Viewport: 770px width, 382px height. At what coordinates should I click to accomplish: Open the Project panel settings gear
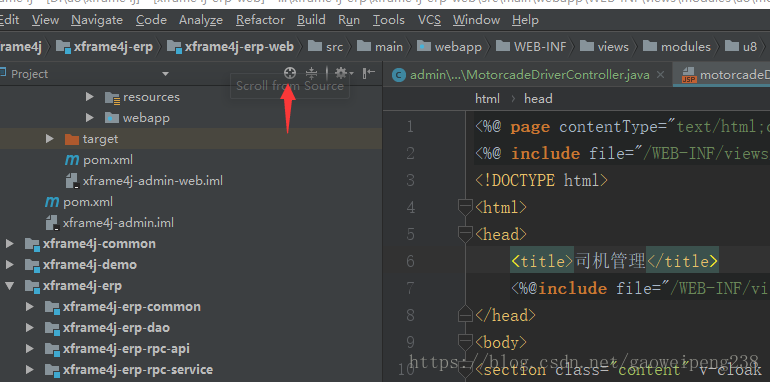pyautogui.click(x=343, y=73)
